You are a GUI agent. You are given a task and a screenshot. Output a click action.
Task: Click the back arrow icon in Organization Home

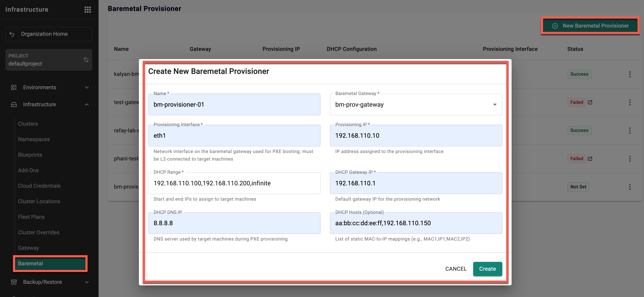(x=12, y=34)
